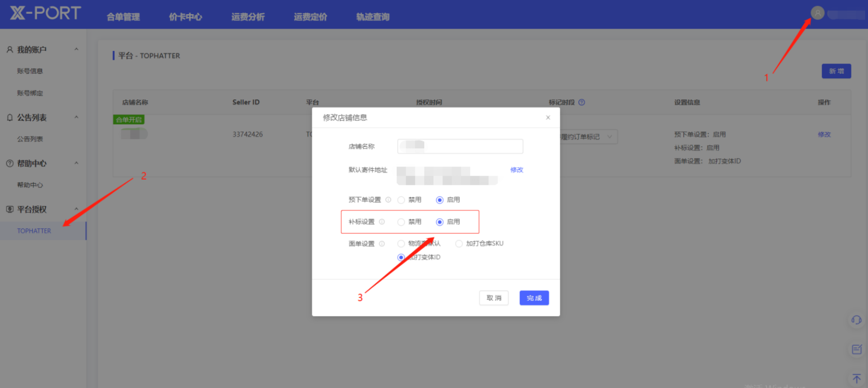Image resolution: width=868 pixels, height=388 pixels.
Task: Click the 店铺名称 input field
Action: click(x=460, y=146)
